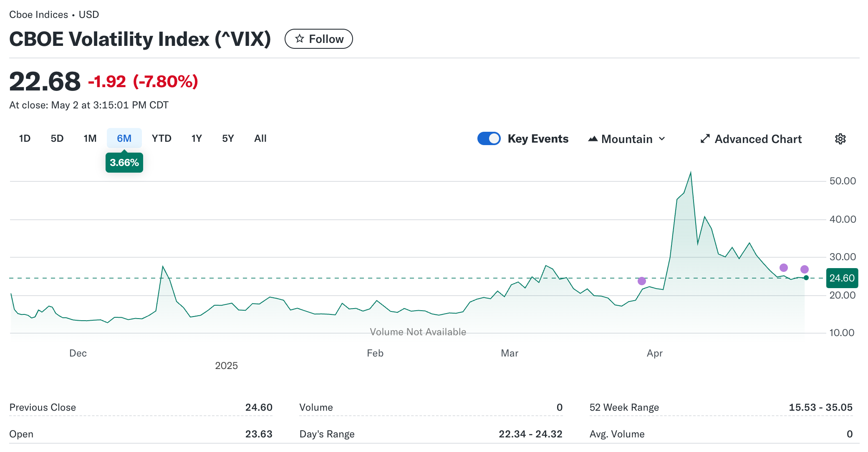Follow the CBOE Volatility Index
The height and width of the screenshot is (452, 868).
coord(319,39)
